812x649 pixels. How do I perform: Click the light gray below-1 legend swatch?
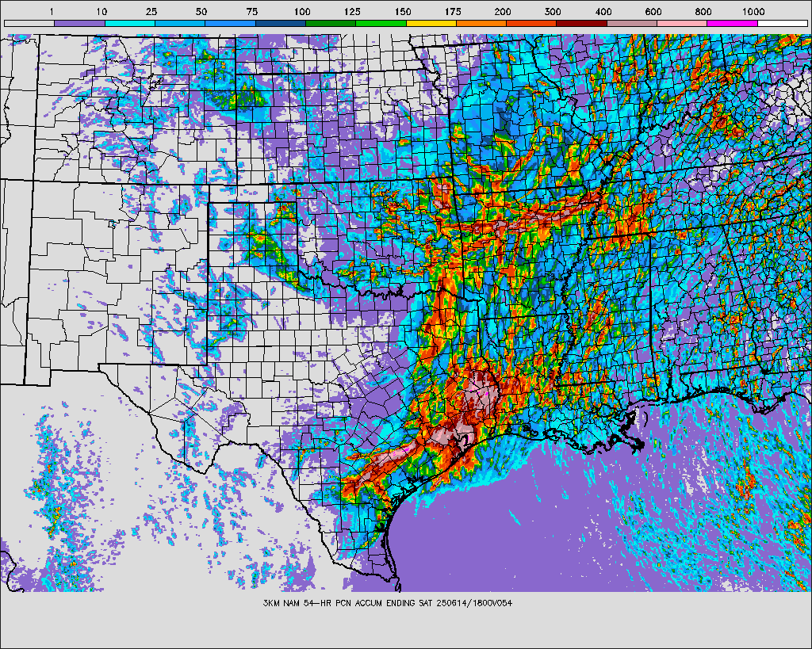pos(29,23)
